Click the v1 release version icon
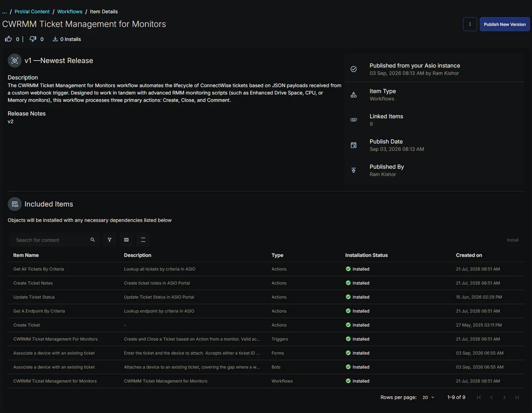Screen dimensions: 532x413 coord(15,61)
